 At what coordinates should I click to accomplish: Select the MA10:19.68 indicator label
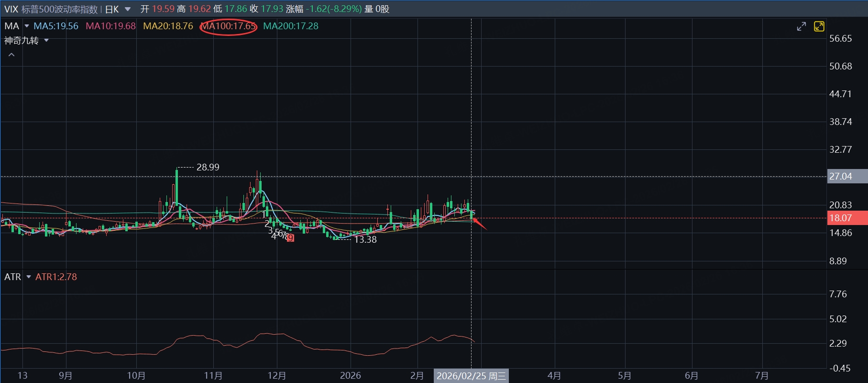tap(110, 26)
